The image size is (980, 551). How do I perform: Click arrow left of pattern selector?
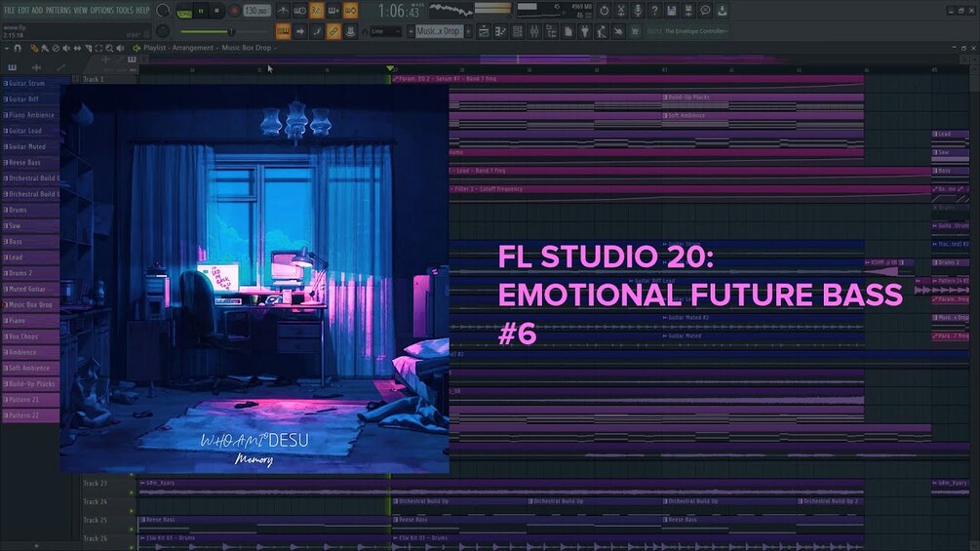pos(411,31)
